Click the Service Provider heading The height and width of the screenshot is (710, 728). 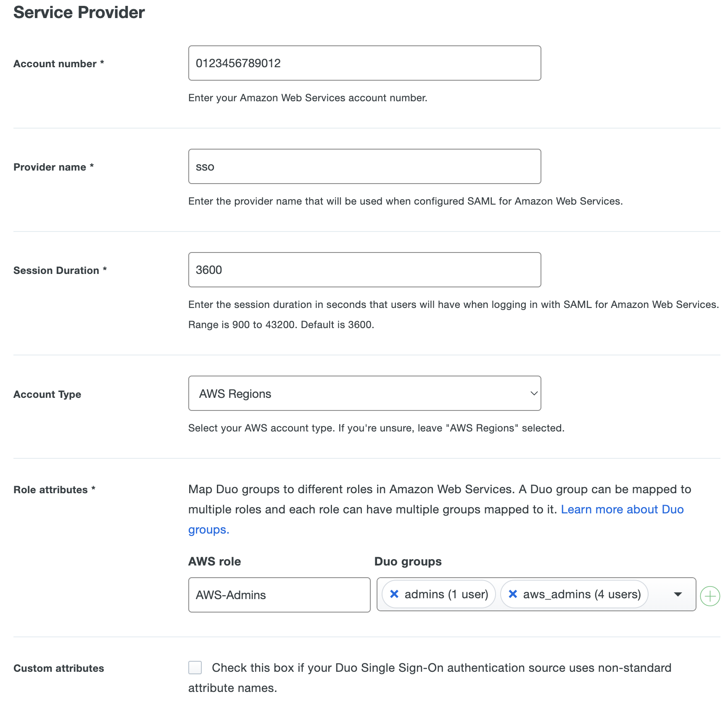(x=79, y=12)
